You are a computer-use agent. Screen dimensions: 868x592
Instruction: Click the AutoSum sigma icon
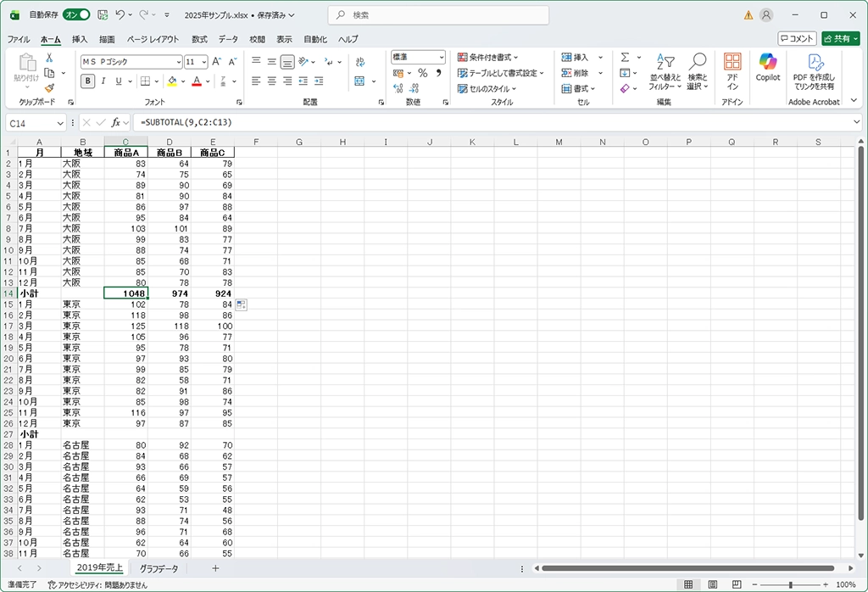625,58
